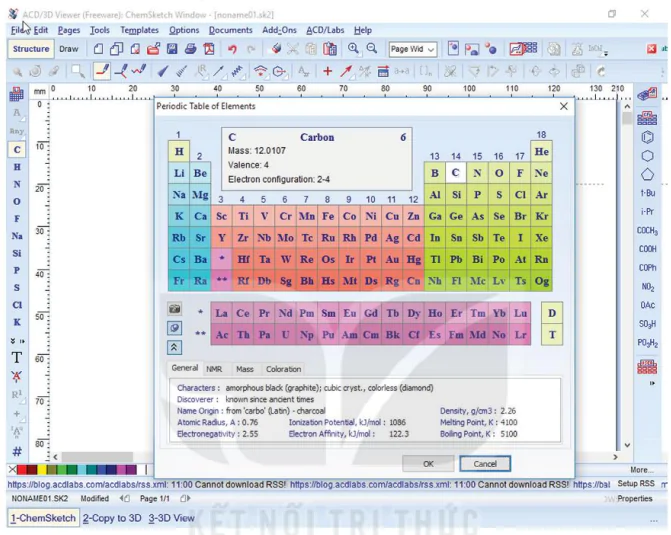
Task: Open the Templates menu
Action: tap(140, 30)
